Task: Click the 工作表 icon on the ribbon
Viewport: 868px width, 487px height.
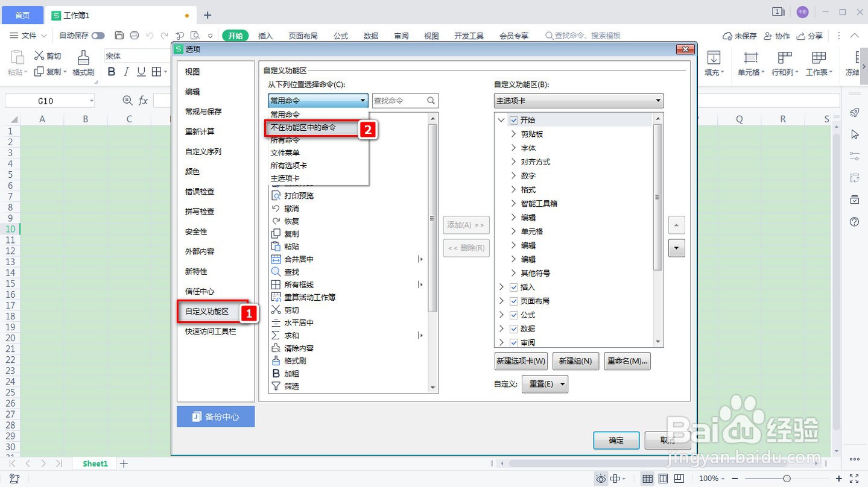Action: click(818, 60)
